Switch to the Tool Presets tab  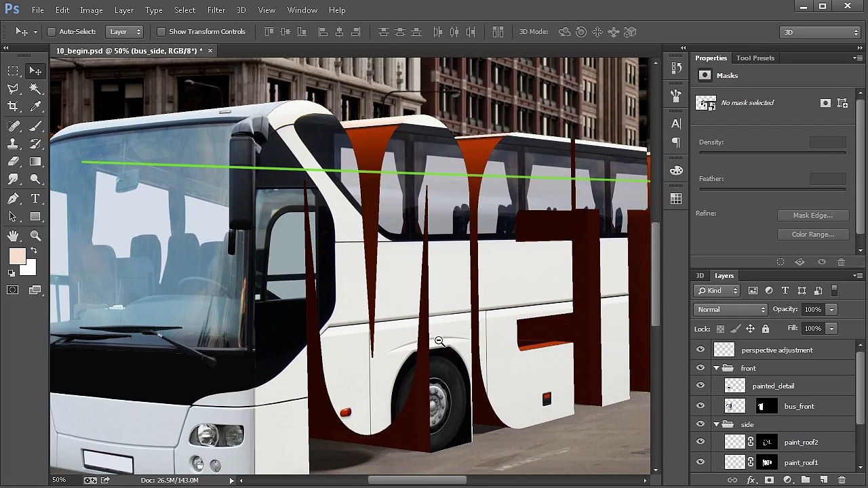755,58
